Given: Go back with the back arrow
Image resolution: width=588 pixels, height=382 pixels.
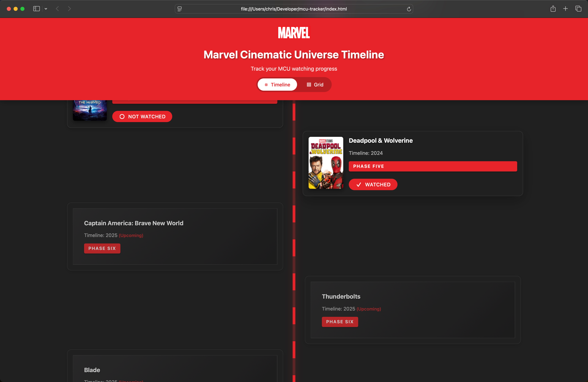Looking at the screenshot, I should coord(58,9).
